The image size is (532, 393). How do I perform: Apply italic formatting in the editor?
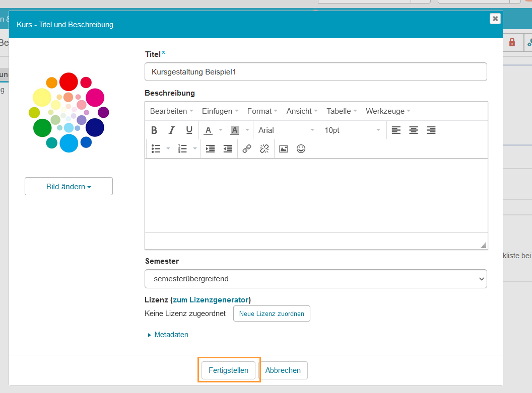pyautogui.click(x=172, y=130)
